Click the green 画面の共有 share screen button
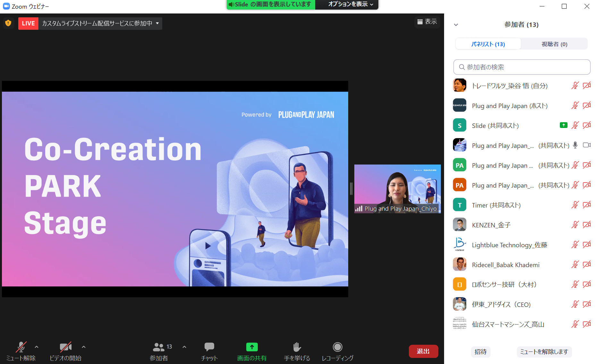 [252, 351]
